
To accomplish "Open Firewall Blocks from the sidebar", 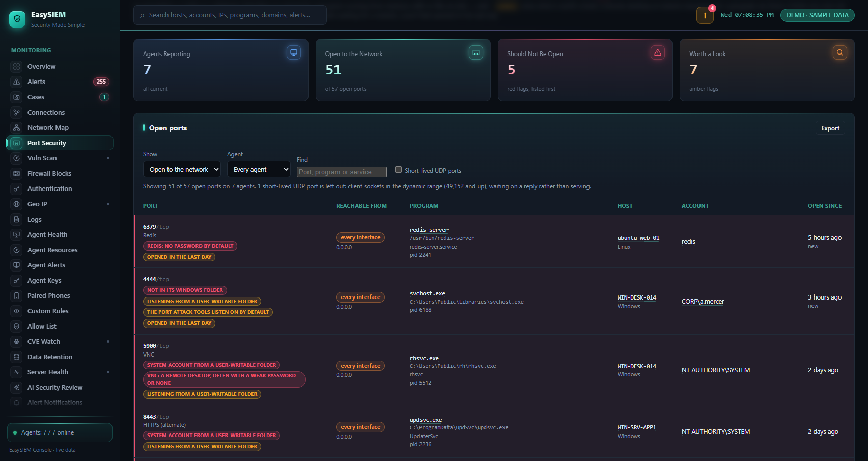I will coord(60,174).
